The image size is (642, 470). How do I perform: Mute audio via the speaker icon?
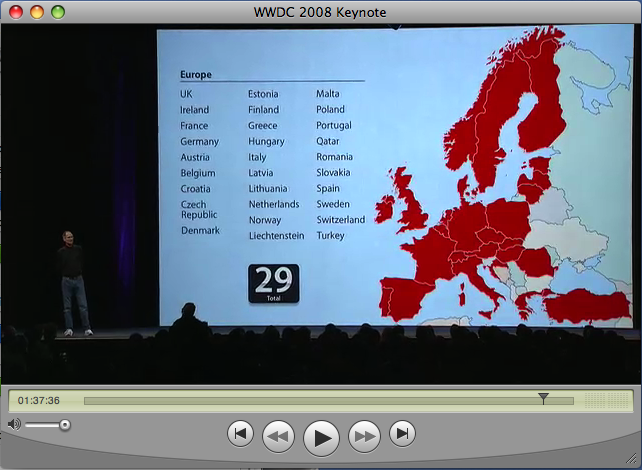point(14,424)
